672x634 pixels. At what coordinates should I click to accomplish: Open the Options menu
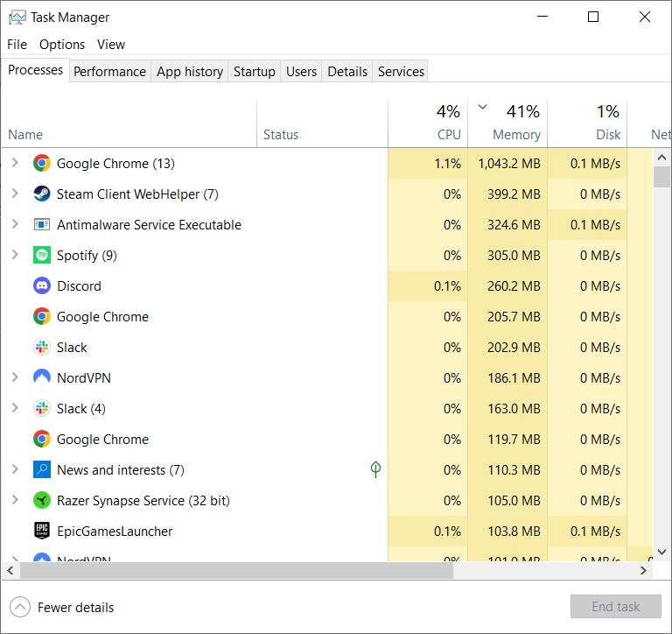tap(62, 45)
